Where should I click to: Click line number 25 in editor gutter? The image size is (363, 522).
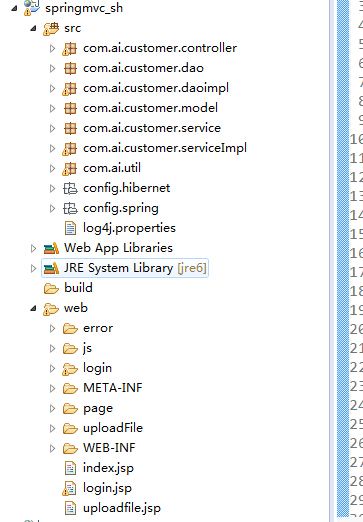(x=356, y=424)
